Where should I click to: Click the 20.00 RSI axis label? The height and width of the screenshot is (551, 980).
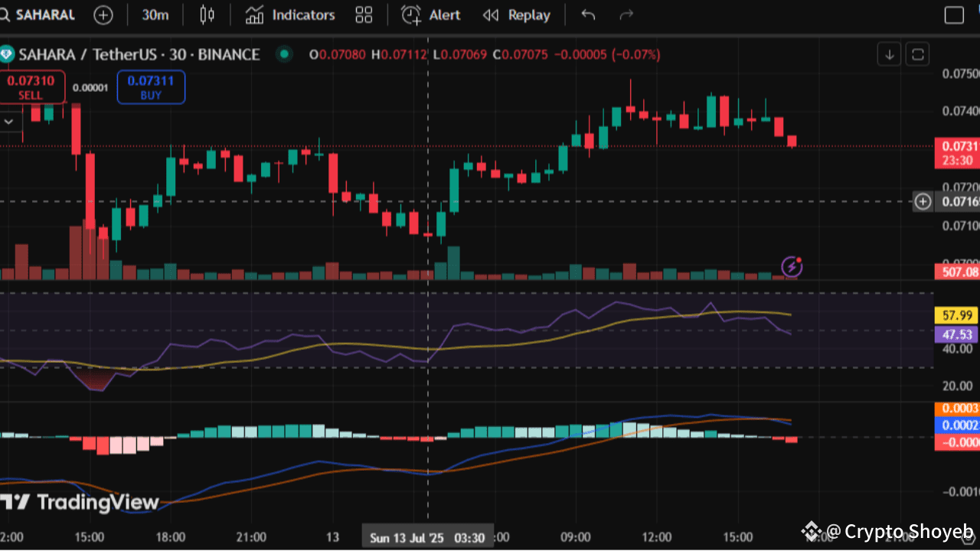coord(958,386)
